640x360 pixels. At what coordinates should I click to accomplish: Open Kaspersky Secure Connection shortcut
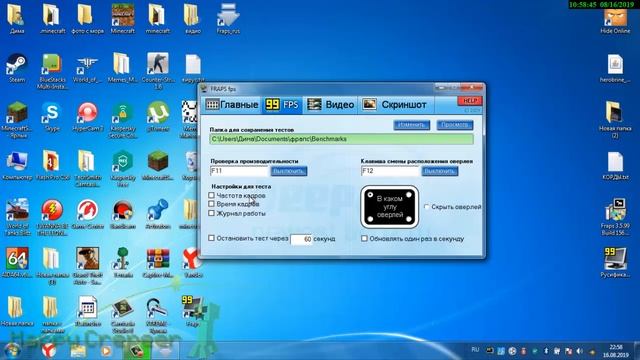click(122, 120)
